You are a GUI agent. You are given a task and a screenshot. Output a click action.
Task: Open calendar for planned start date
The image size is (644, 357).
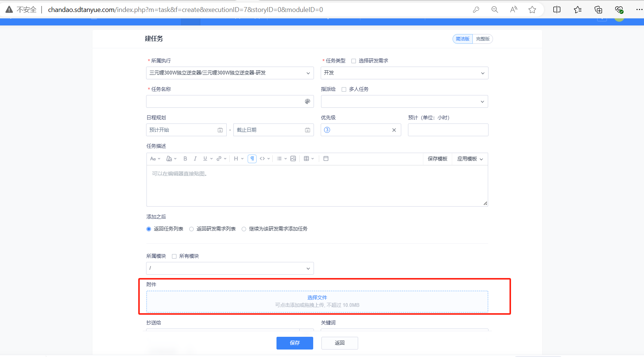[x=220, y=130]
